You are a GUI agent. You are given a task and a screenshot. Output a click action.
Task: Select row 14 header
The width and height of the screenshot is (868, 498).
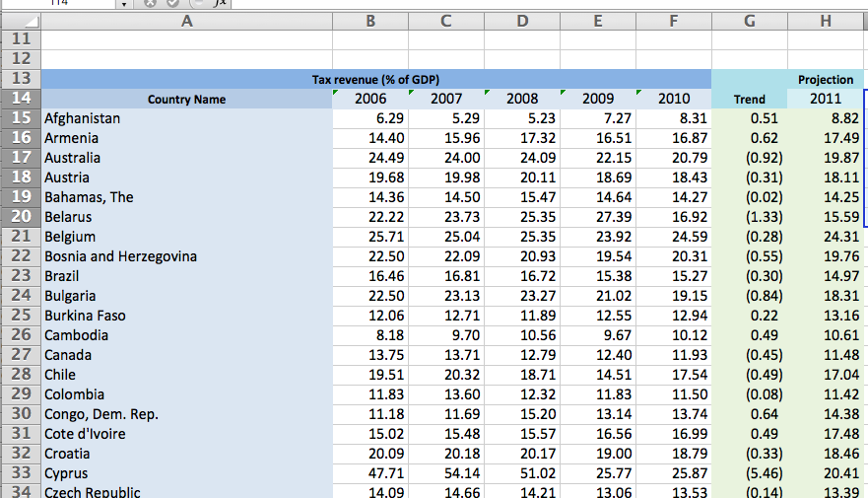click(20, 99)
